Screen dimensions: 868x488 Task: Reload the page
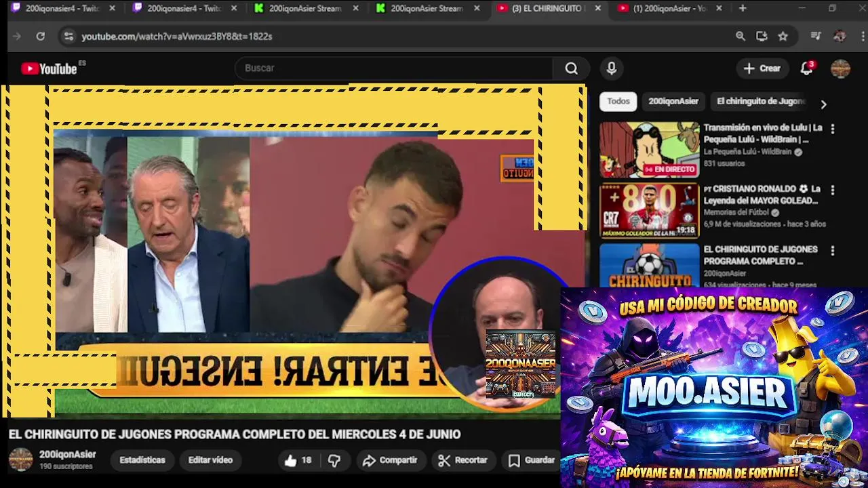click(x=41, y=37)
